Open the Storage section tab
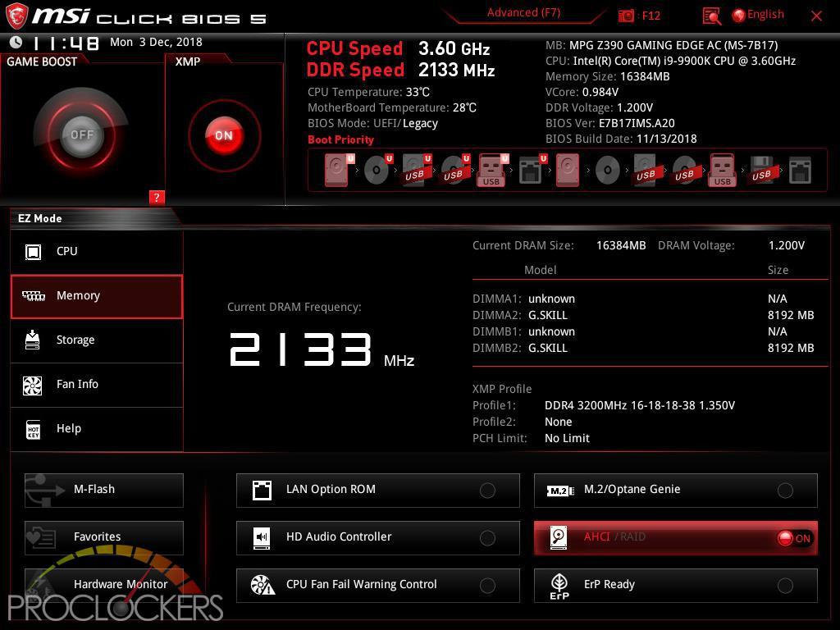Screen dimensions: 840x630 pos(97,340)
